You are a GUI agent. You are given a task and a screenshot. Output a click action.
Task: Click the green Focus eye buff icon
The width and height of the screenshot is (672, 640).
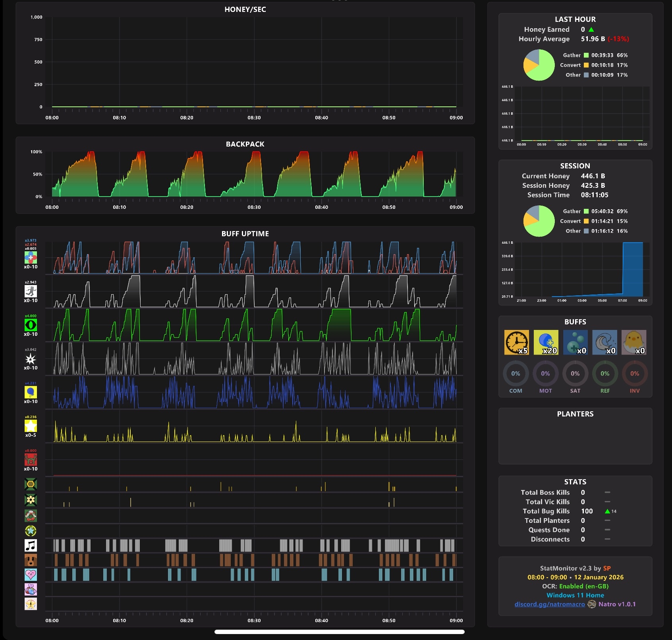31,325
